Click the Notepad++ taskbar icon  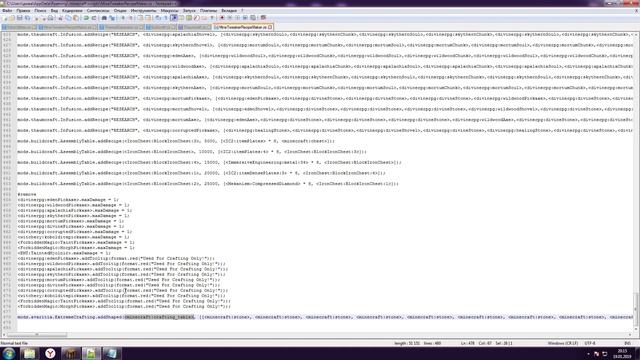coord(91,353)
